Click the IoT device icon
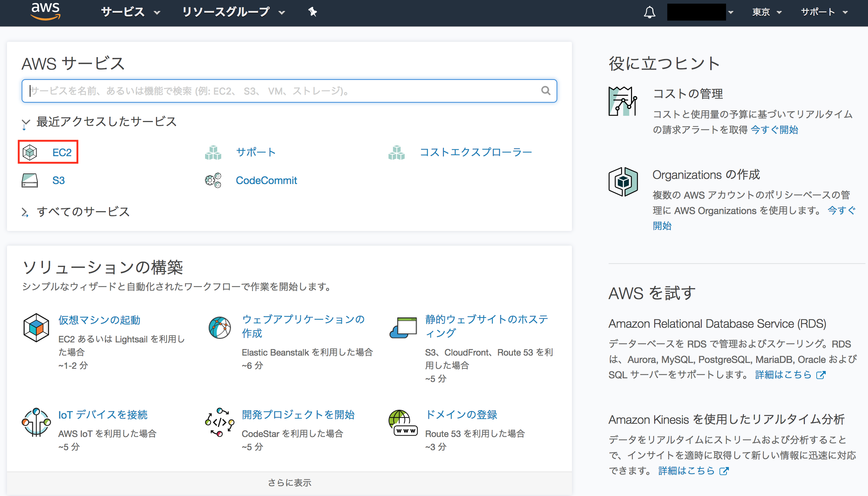 tap(36, 422)
